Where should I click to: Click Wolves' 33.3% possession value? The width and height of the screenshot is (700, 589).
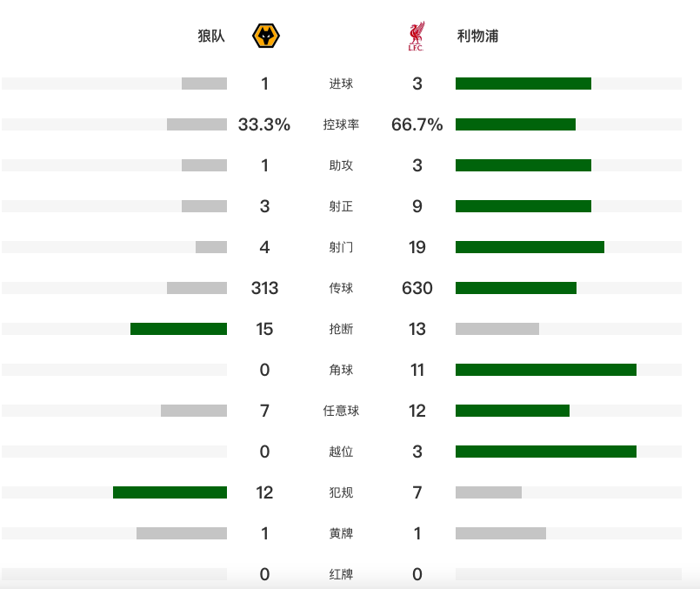(x=263, y=125)
